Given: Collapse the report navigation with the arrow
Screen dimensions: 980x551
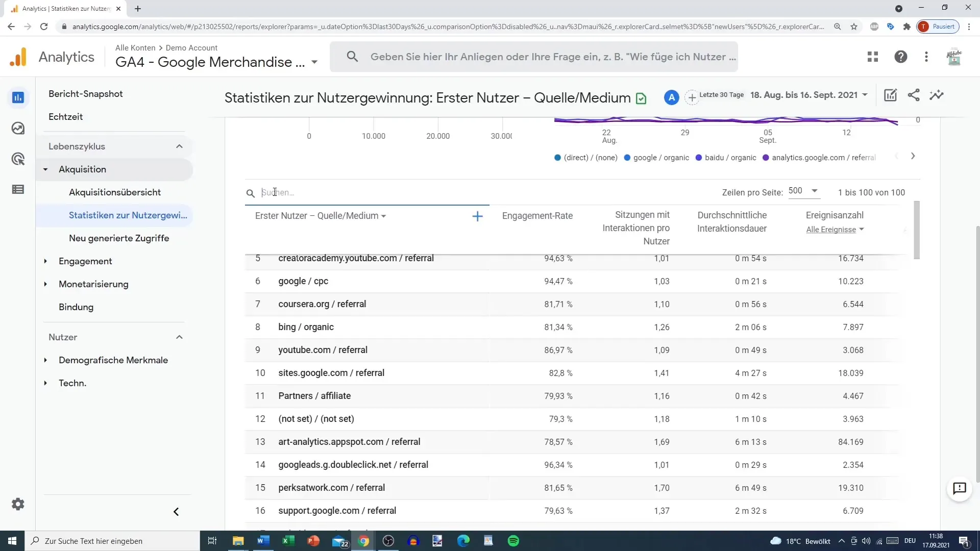Looking at the screenshot, I should pyautogui.click(x=176, y=512).
